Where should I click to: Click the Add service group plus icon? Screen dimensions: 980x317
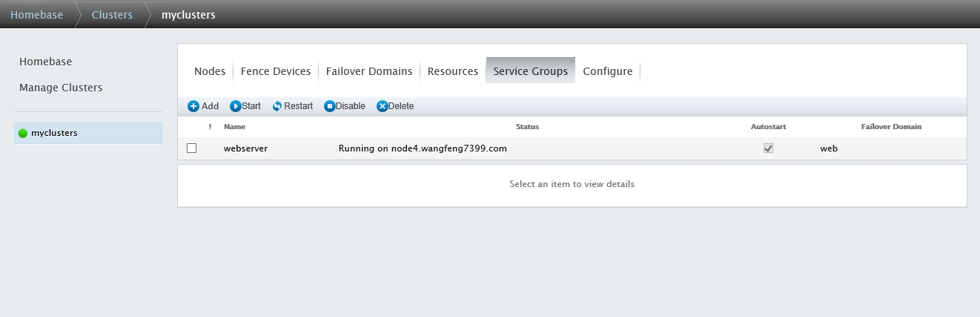pyautogui.click(x=193, y=106)
